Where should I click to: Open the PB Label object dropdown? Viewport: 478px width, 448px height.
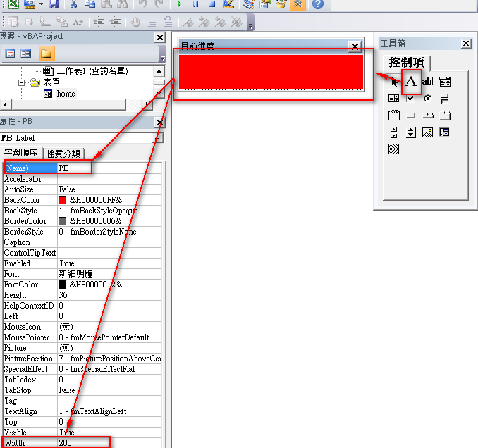pos(157,138)
